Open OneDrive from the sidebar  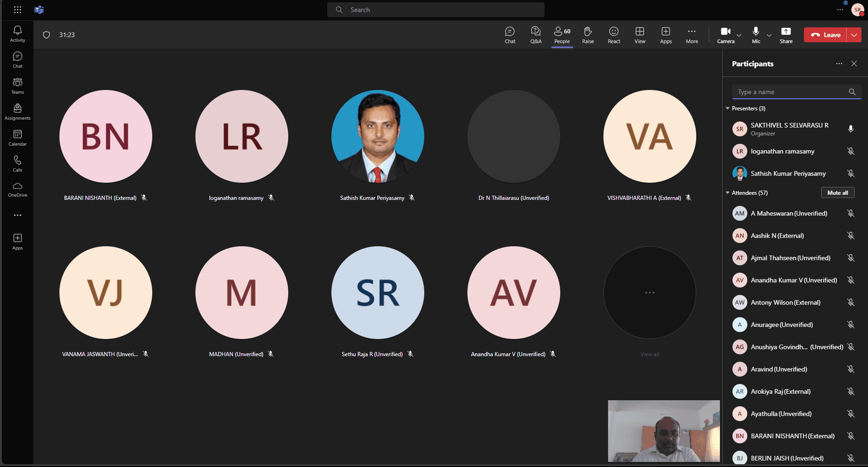(x=18, y=189)
